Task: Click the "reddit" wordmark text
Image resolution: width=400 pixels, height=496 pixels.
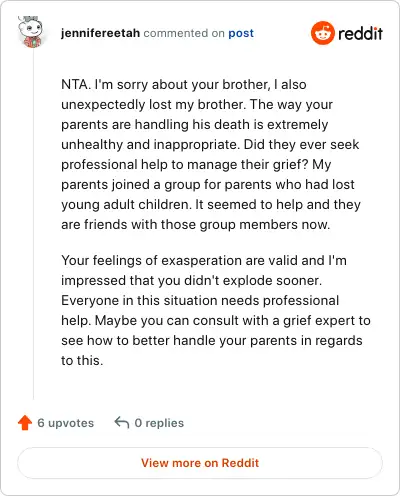Action: coord(360,33)
